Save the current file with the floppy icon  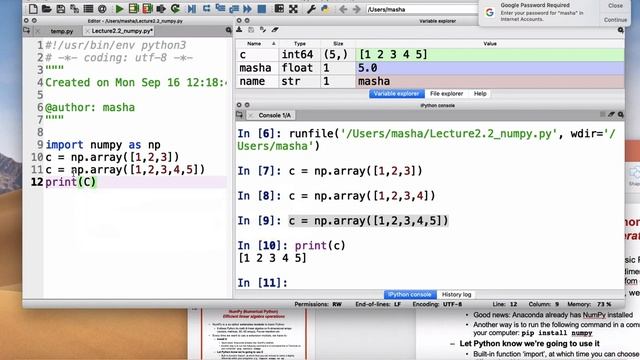tap(60, 9)
